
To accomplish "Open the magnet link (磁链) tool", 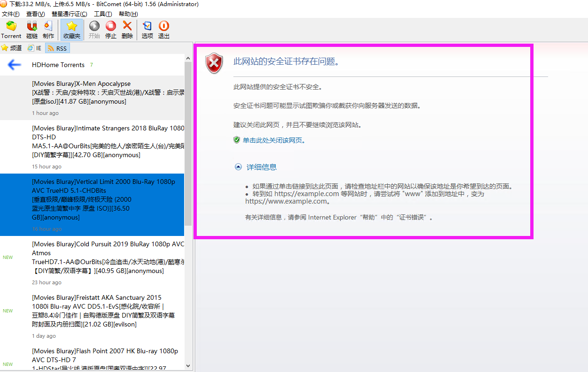I will [x=32, y=30].
